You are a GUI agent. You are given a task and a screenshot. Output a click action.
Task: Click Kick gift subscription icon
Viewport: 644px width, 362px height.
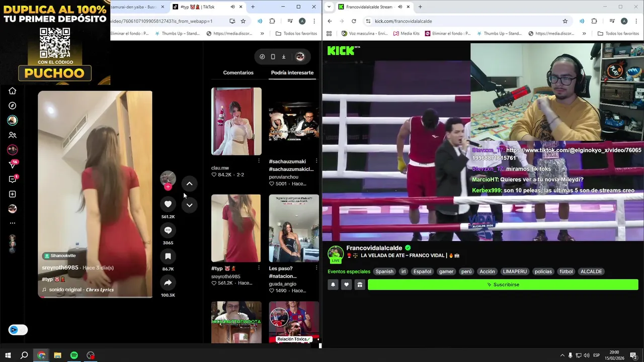[x=360, y=285]
